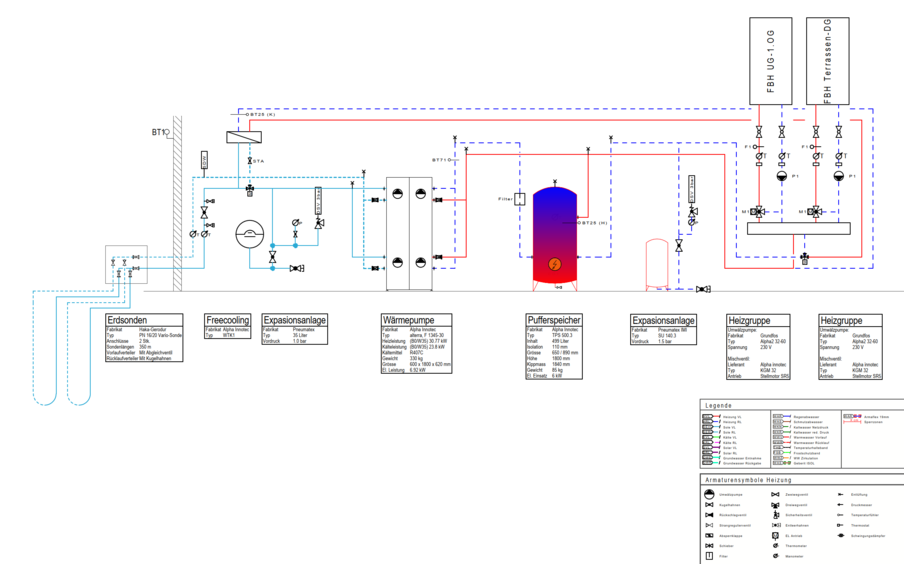Click the BT71 sensor label
This screenshot has width=904, height=564.
click(439, 160)
